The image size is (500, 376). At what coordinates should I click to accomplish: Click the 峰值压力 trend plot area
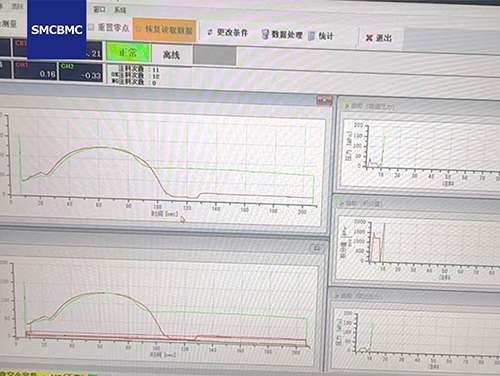click(433, 147)
